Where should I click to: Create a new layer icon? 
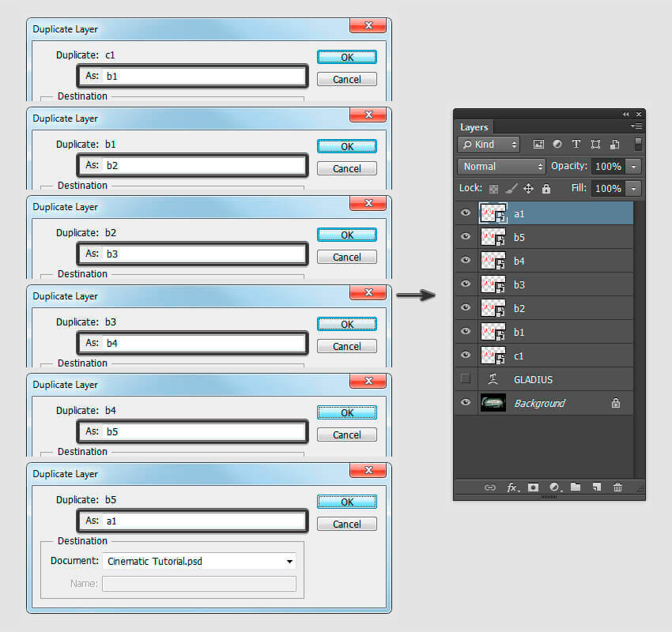tap(597, 487)
